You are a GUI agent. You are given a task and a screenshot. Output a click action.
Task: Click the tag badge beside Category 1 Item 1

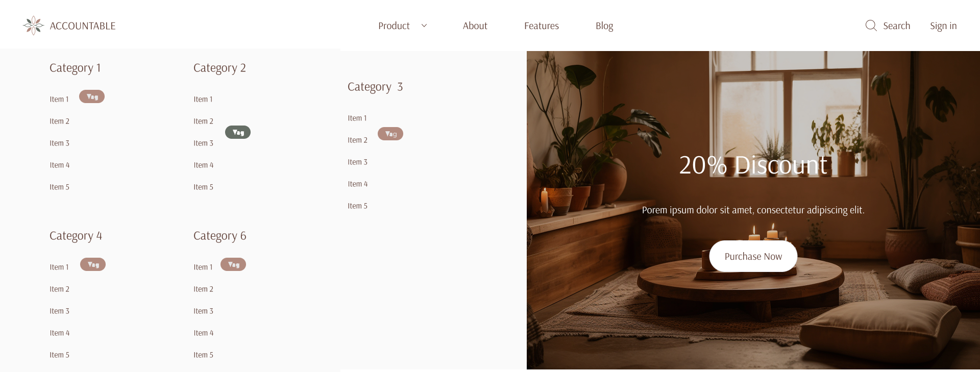[x=92, y=96]
